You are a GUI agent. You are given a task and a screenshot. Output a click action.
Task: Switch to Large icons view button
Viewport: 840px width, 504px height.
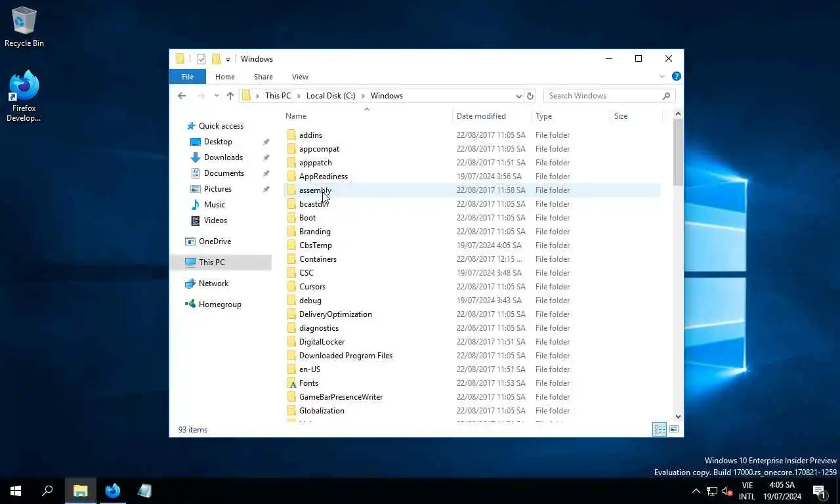674,430
